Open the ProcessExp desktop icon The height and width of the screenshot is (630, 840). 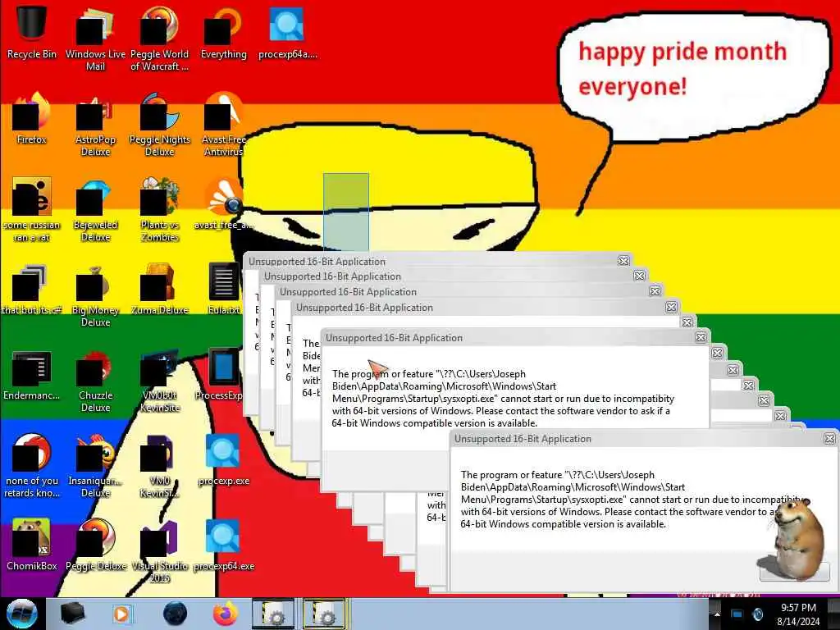coord(223,375)
